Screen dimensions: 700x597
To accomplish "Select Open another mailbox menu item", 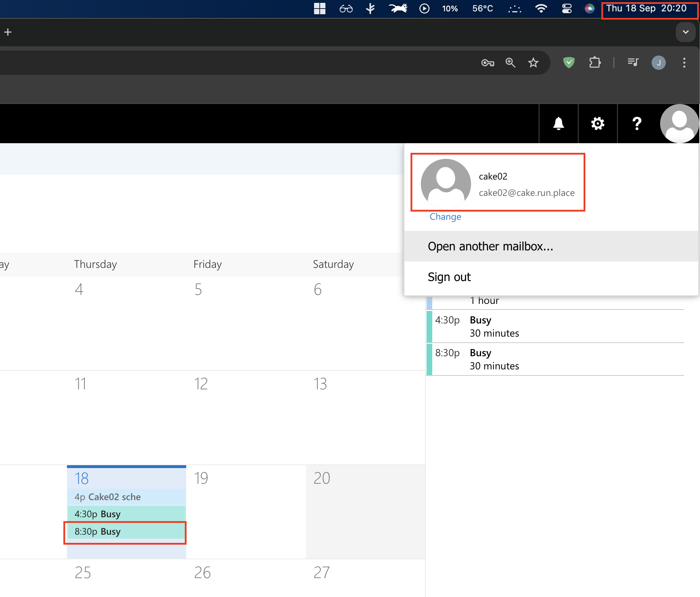I will point(490,246).
